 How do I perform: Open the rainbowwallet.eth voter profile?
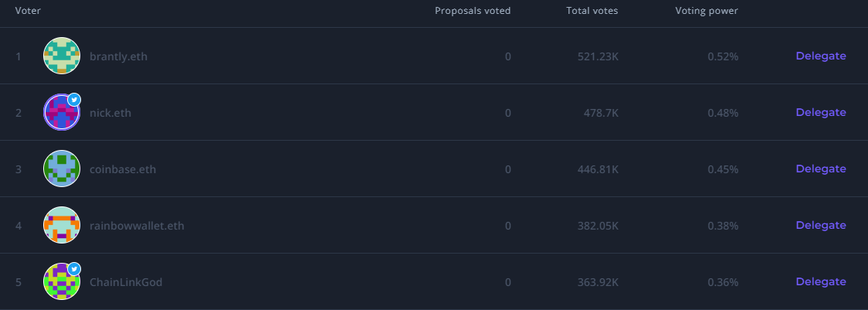pyautogui.click(x=137, y=227)
